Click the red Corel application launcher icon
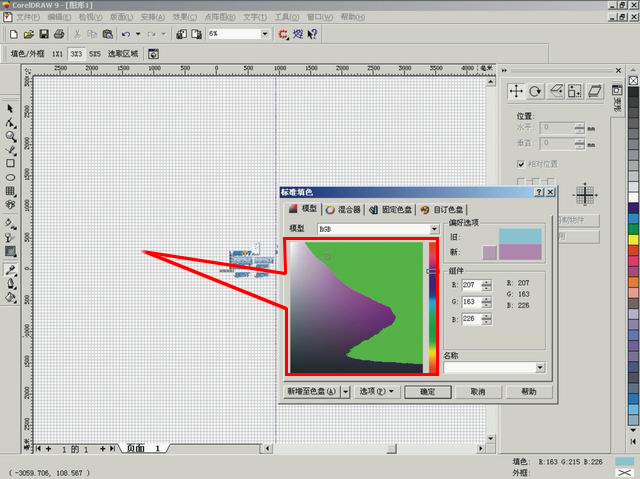This screenshot has width=640, height=479. (x=283, y=34)
